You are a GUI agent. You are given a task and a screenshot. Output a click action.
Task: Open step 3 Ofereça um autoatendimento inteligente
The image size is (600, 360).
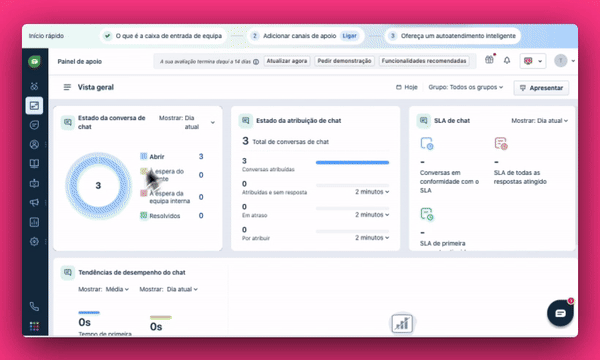[453, 36]
